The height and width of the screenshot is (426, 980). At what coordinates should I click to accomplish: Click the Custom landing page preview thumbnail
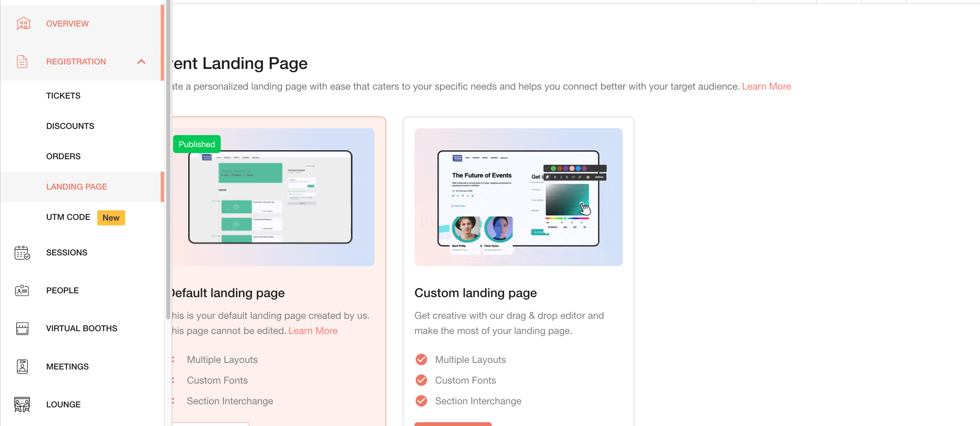click(x=518, y=197)
